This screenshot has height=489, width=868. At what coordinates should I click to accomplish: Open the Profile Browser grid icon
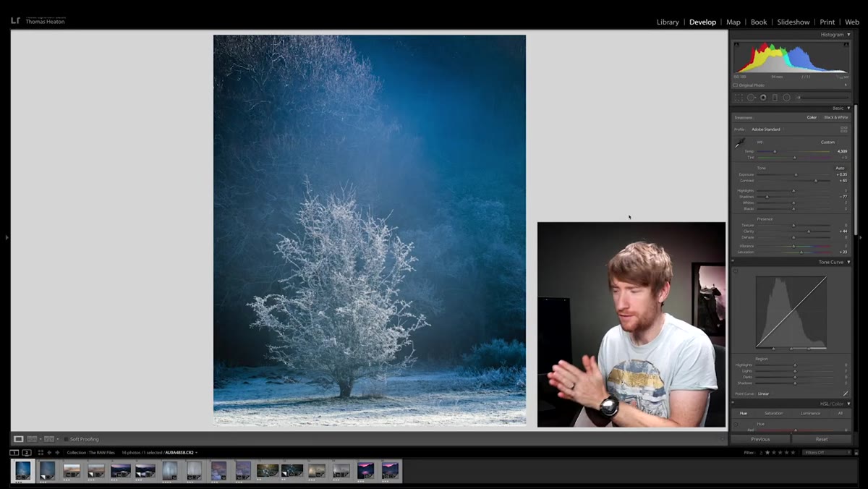coord(844,129)
